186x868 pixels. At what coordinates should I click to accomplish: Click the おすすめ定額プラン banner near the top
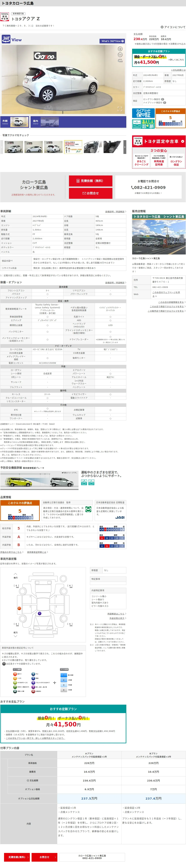click(159, 58)
